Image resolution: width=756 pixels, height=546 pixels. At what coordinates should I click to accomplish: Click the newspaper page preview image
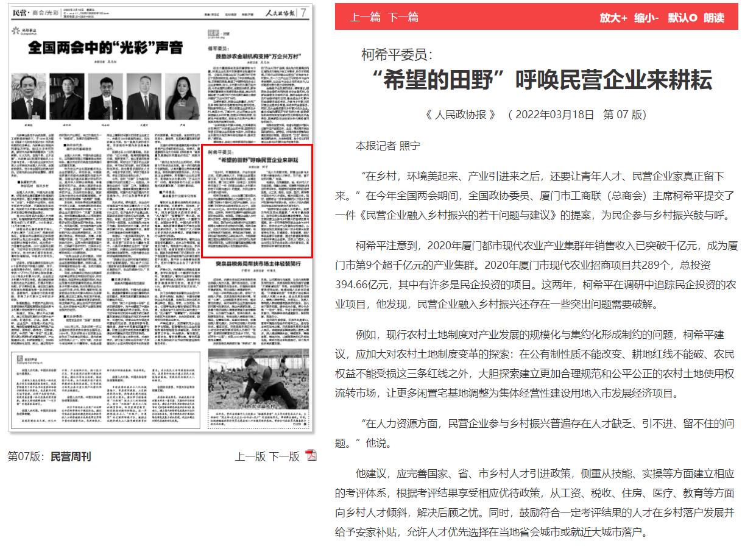click(161, 225)
